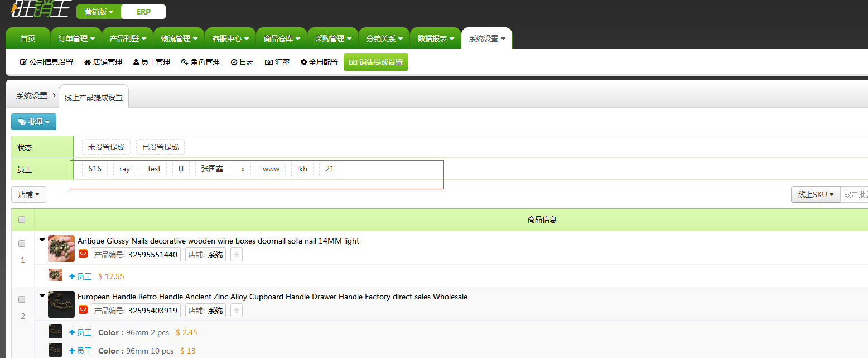Filter by 已设置提成 status
Screen dimensions: 868x358
coord(160,147)
